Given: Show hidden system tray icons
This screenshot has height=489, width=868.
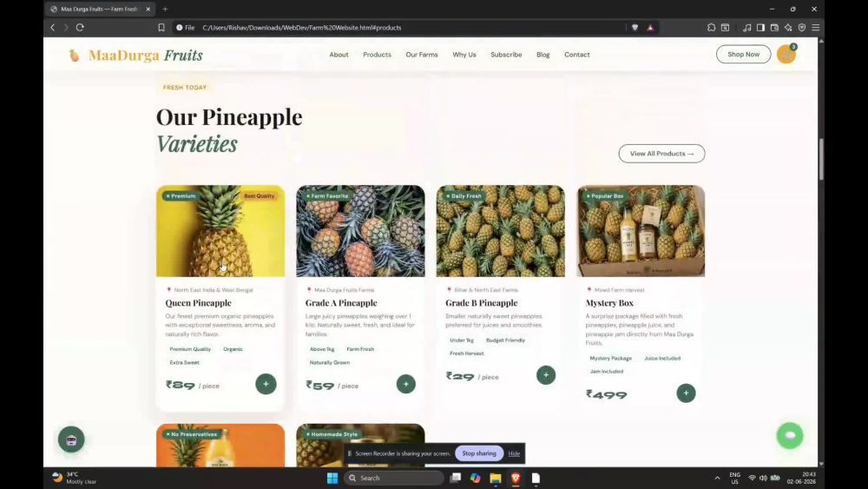Looking at the screenshot, I should (x=718, y=478).
